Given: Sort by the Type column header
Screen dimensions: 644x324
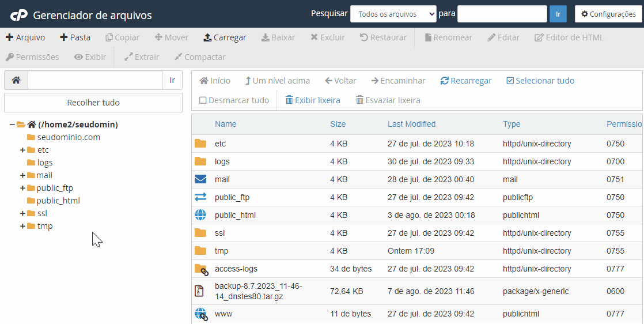Looking at the screenshot, I should click(512, 124).
